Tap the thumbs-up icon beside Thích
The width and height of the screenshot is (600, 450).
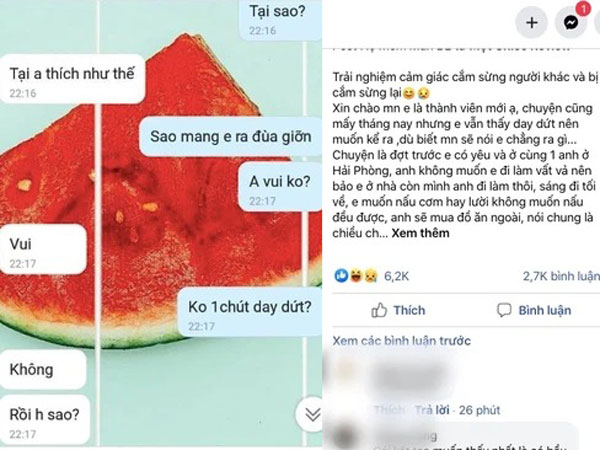point(379,310)
